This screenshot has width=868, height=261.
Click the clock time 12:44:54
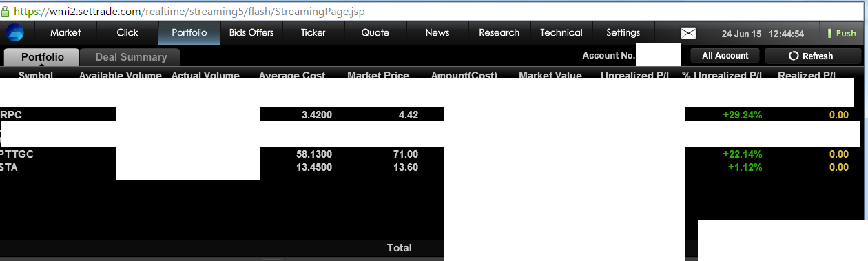point(786,34)
